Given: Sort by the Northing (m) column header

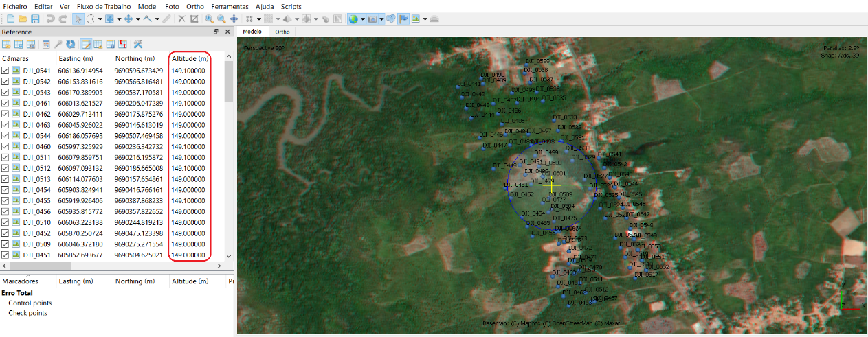Looking at the screenshot, I should (x=141, y=59).
